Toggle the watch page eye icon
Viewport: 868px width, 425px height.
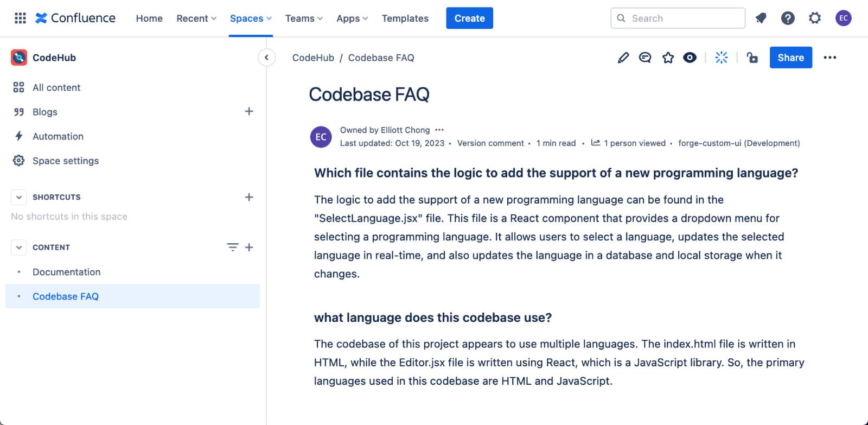click(x=690, y=58)
